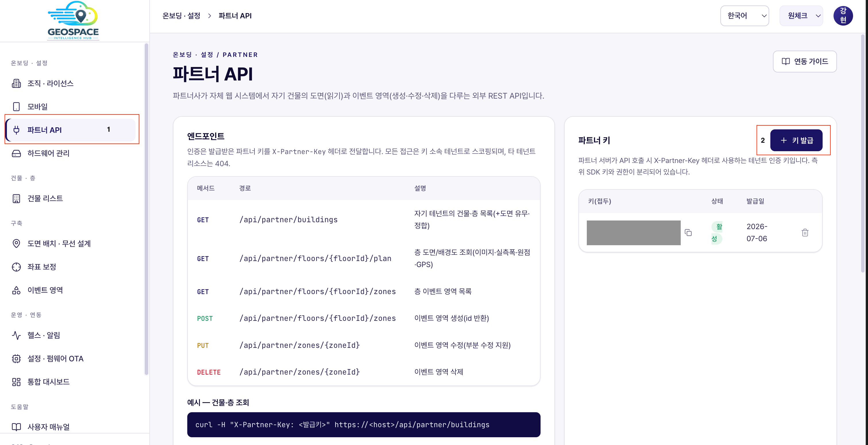
Task: Click the 메서드 column header
Action: click(206, 188)
